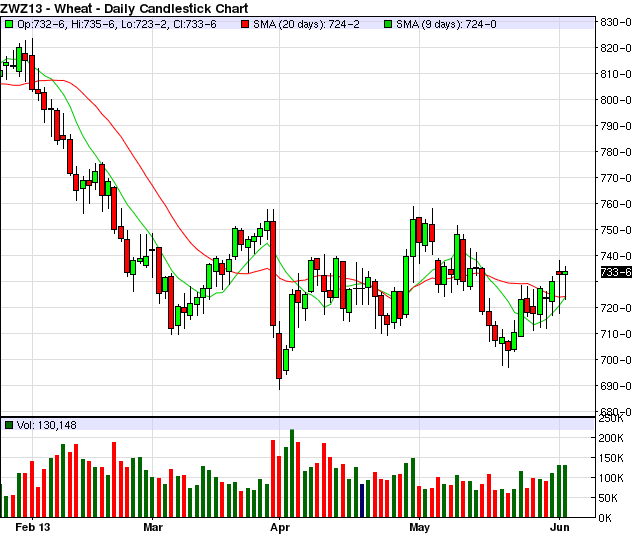Click the 750-0 price axis label

click(x=616, y=230)
